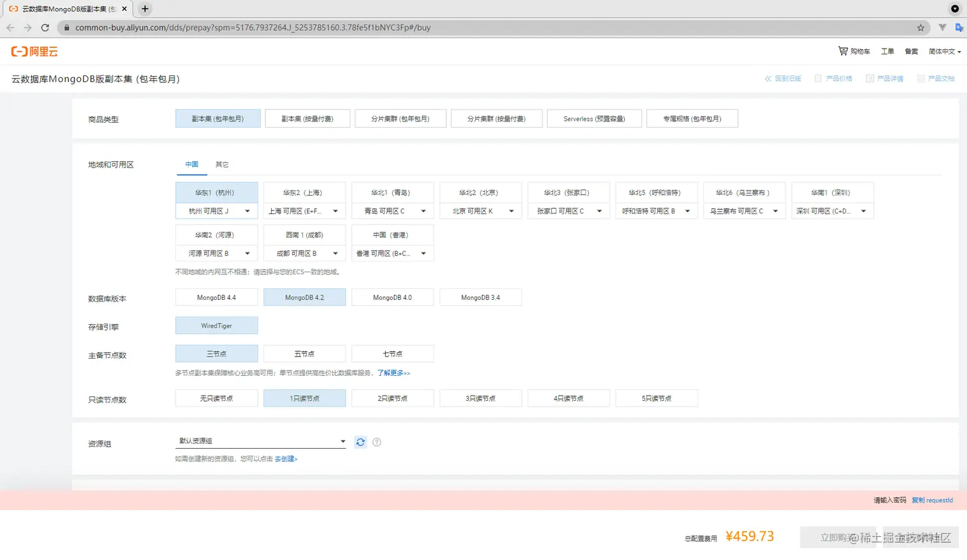Screen dimensions: 967x560
Task: Select 副本集 (按量付费) product type
Action: (x=308, y=119)
